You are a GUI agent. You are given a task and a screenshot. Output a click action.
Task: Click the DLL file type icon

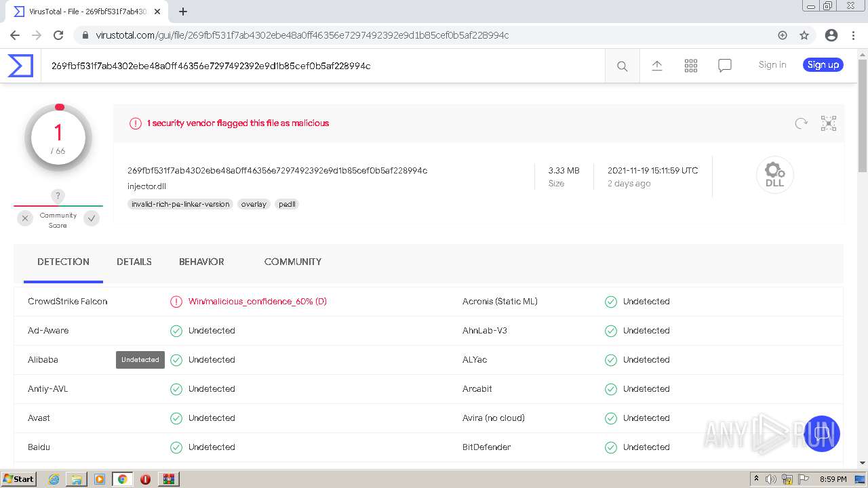pyautogui.click(x=774, y=175)
